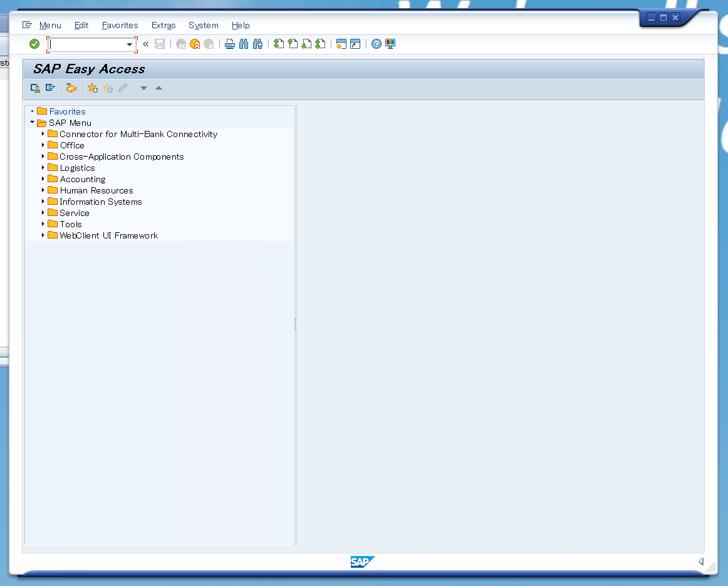Image resolution: width=728 pixels, height=586 pixels.
Task: Click the Back navigation icon
Action: click(181, 44)
